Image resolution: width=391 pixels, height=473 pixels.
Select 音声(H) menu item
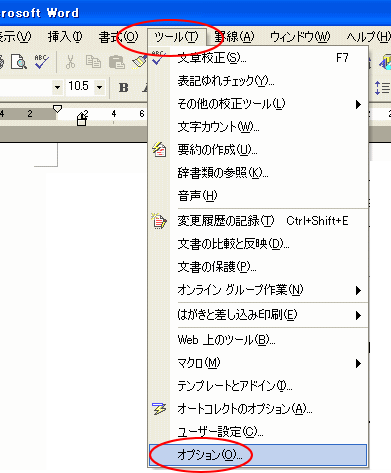click(x=258, y=196)
